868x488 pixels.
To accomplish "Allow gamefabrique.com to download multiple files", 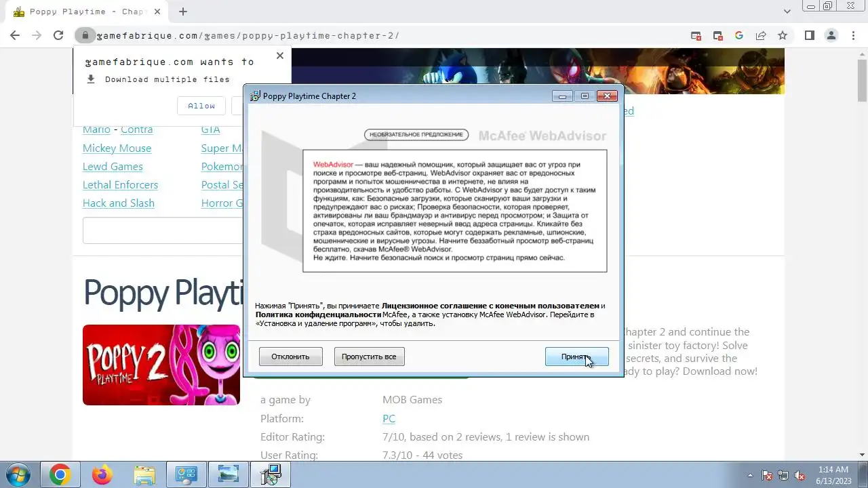I will point(201,106).
